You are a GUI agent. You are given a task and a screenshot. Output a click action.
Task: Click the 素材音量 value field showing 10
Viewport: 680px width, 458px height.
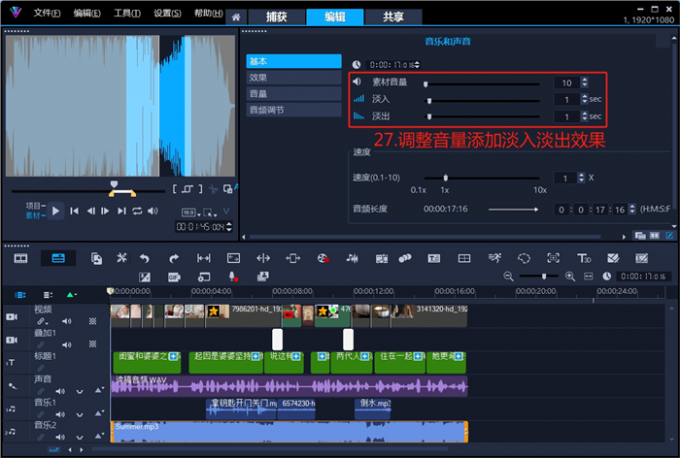(x=566, y=82)
